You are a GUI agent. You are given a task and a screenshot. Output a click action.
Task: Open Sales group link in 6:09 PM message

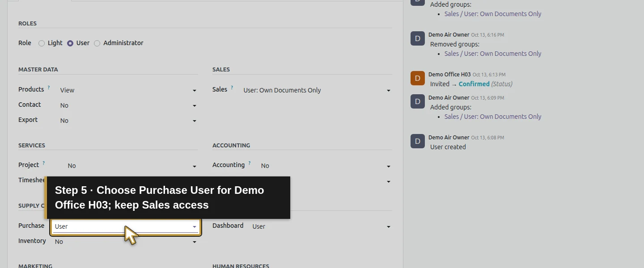(x=493, y=117)
